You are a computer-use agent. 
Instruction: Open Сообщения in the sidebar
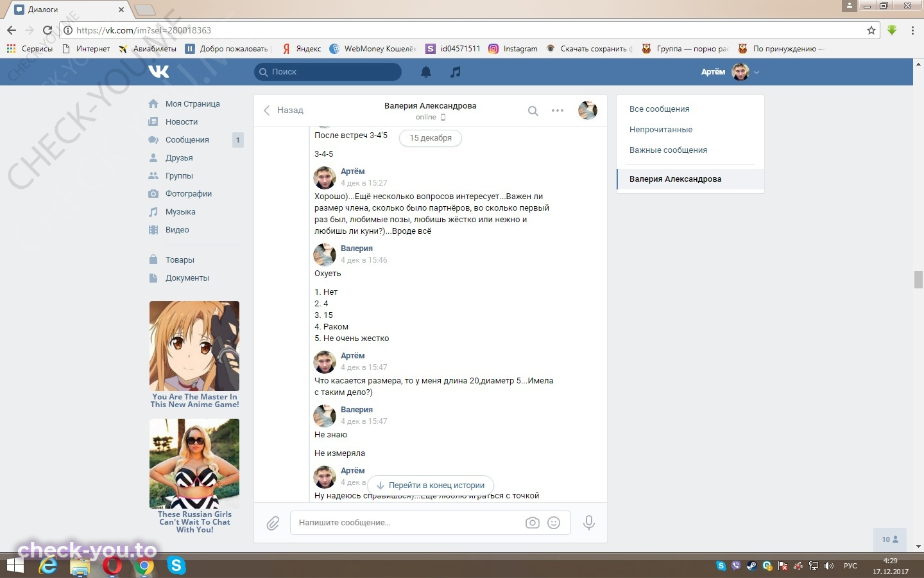pyautogui.click(x=187, y=140)
